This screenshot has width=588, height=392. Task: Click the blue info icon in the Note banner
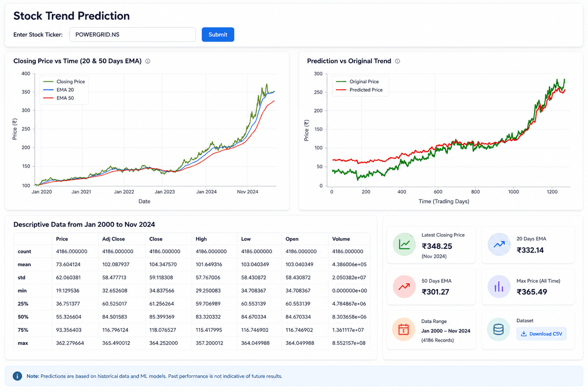click(17, 376)
